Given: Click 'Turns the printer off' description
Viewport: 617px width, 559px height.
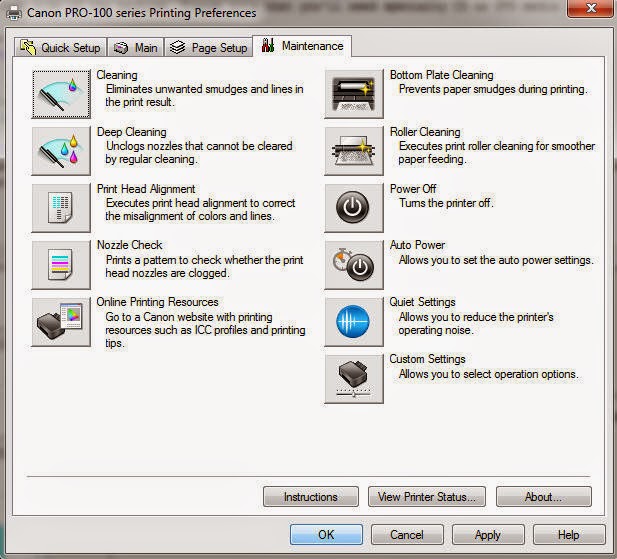Looking at the screenshot, I should point(446,203).
